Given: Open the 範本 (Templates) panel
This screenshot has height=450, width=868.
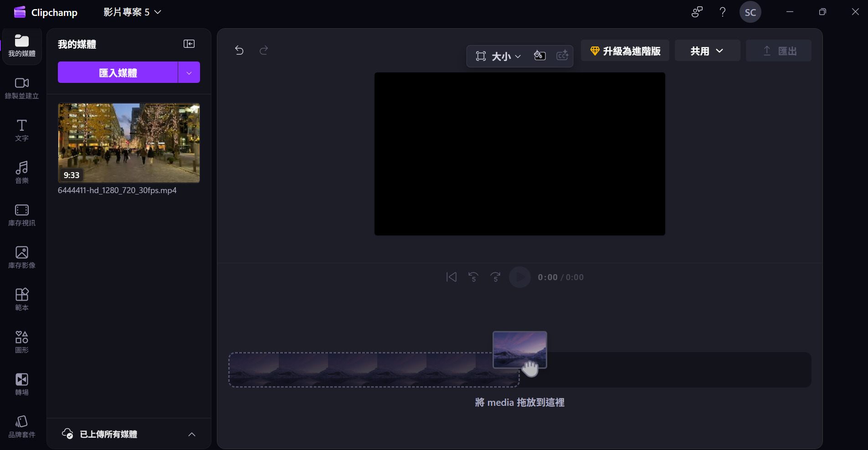Looking at the screenshot, I should pos(21,299).
